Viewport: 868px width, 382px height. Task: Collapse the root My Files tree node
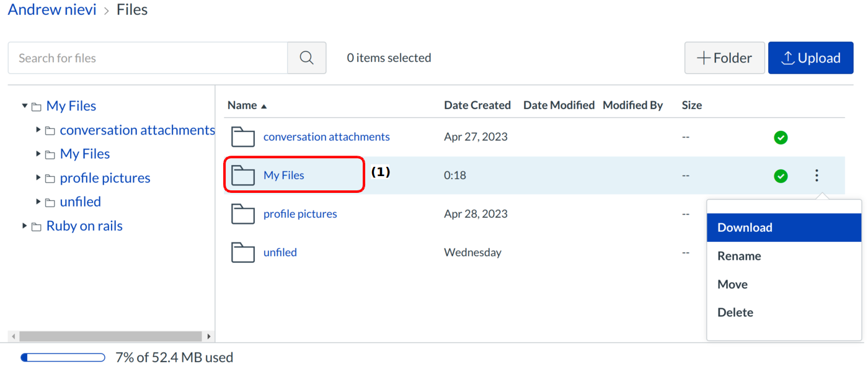tap(25, 106)
